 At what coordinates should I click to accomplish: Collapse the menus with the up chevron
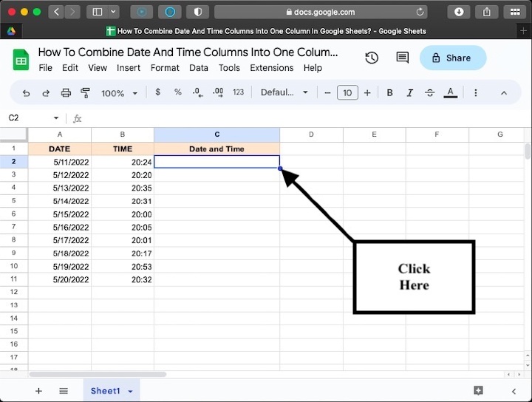click(504, 93)
